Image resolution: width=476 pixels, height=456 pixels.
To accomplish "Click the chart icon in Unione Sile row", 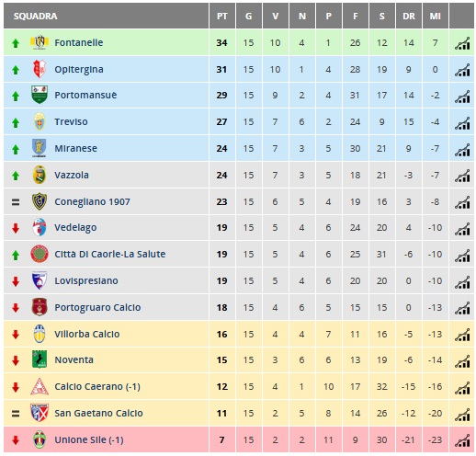I will (462, 440).
